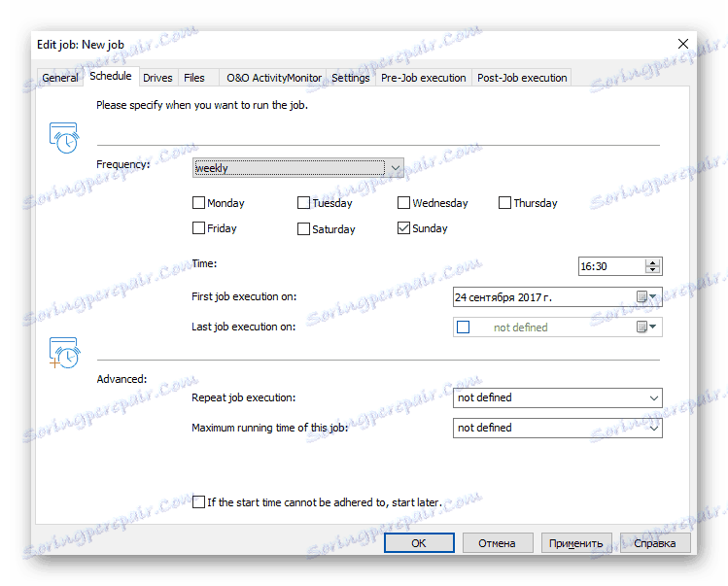
Task: Expand the Maximum running time dropdown
Action: 557,428
